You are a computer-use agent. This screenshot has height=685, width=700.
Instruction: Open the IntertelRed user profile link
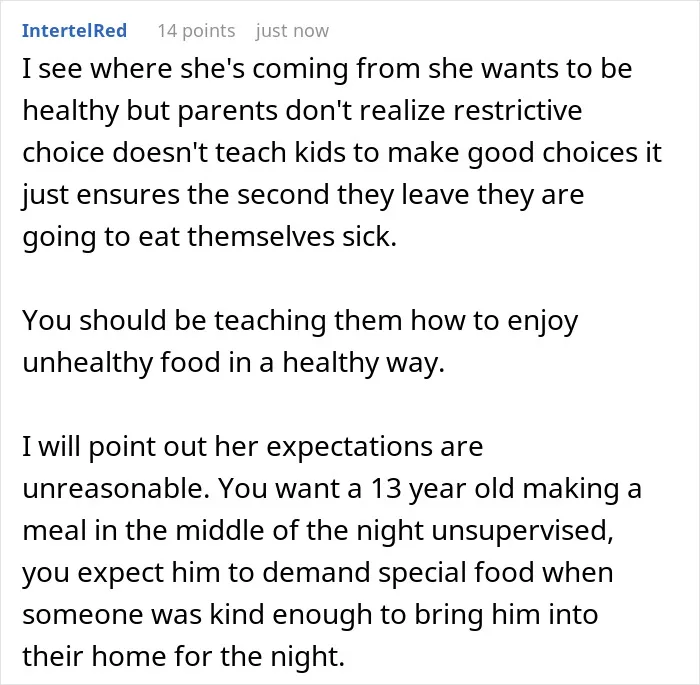[x=75, y=31]
